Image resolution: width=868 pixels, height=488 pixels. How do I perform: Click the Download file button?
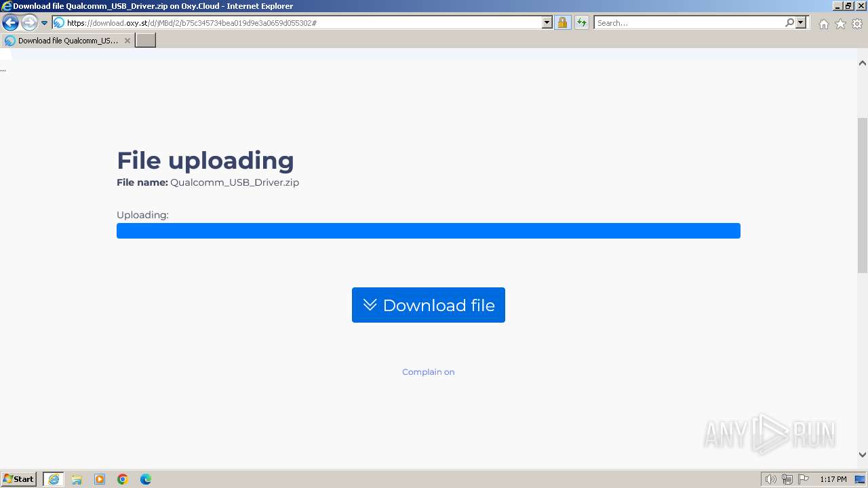[x=429, y=305]
